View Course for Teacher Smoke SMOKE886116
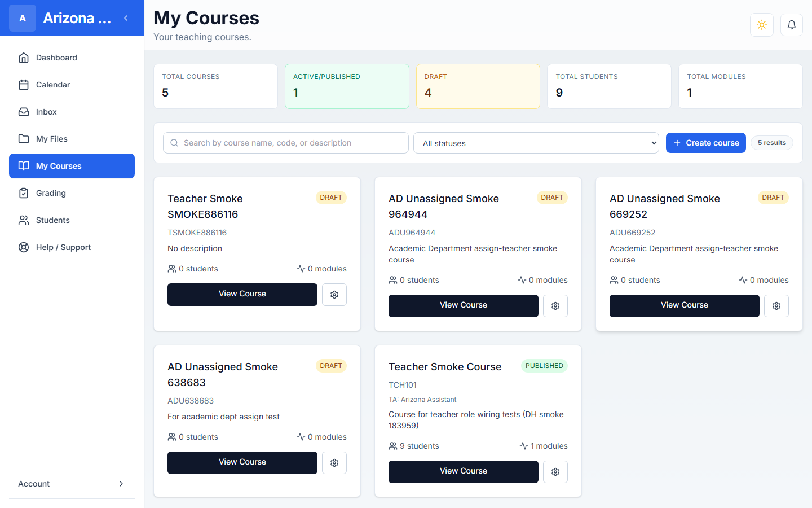The height and width of the screenshot is (508, 812). [242, 295]
